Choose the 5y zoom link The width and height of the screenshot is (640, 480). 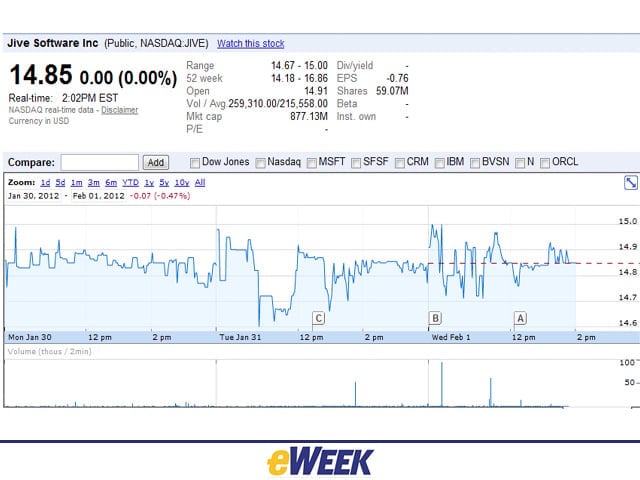coord(164,182)
